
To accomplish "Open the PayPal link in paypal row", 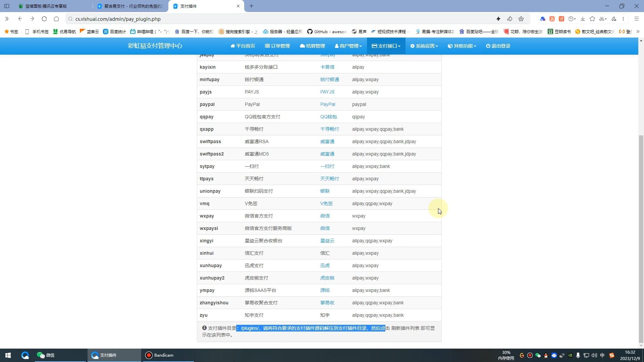I will (x=327, y=104).
